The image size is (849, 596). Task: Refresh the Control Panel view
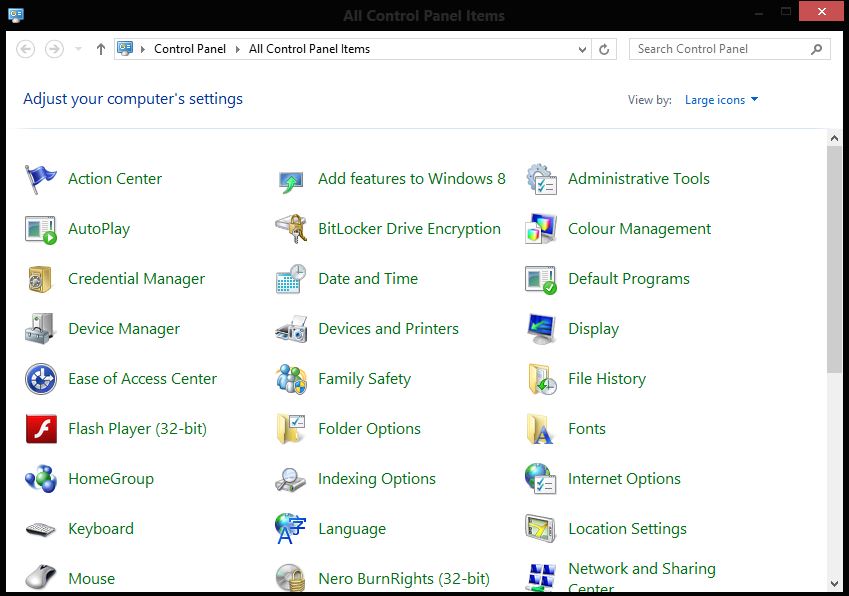[604, 49]
